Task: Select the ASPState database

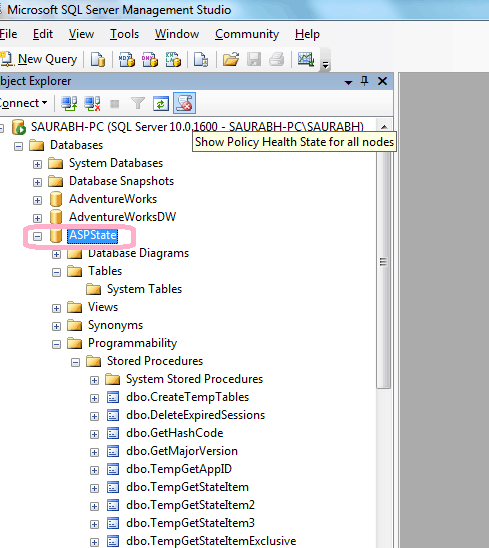Action: click(93, 235)
